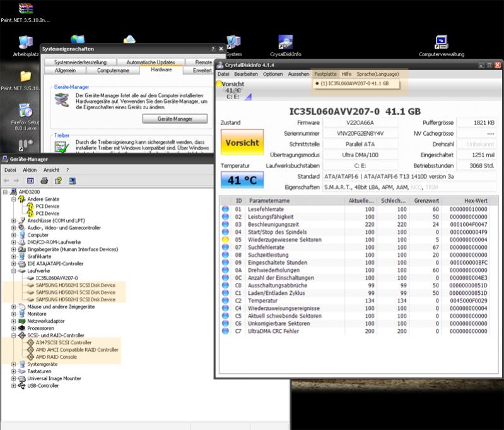Open the Optionen menu in CrystalDiskInfo
The image size is (504, 430).
[273, 74]
